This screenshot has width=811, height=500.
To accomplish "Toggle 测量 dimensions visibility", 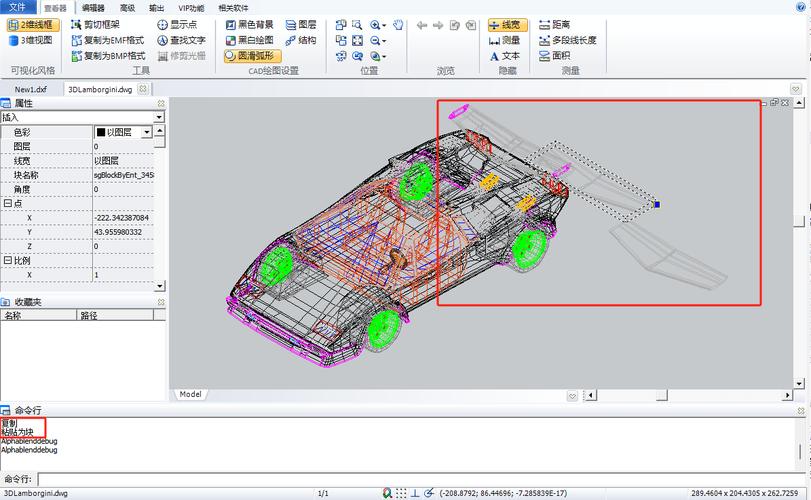I will [504, 40].
